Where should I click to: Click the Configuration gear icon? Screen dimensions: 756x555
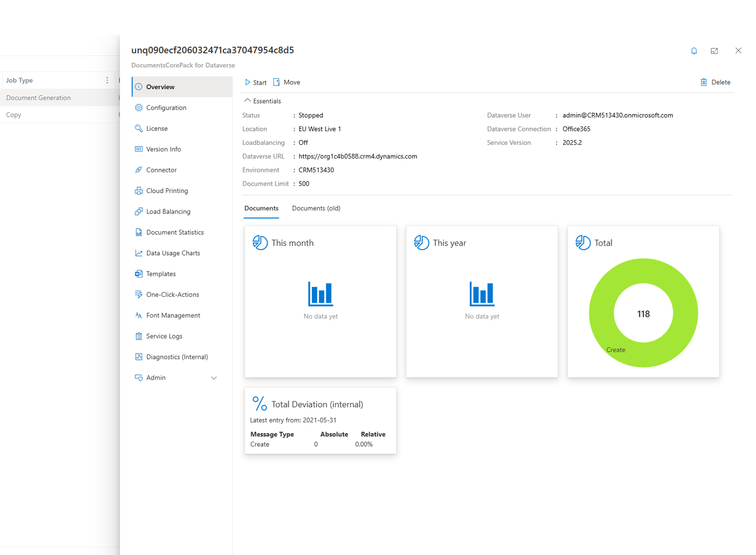[138, 108]
